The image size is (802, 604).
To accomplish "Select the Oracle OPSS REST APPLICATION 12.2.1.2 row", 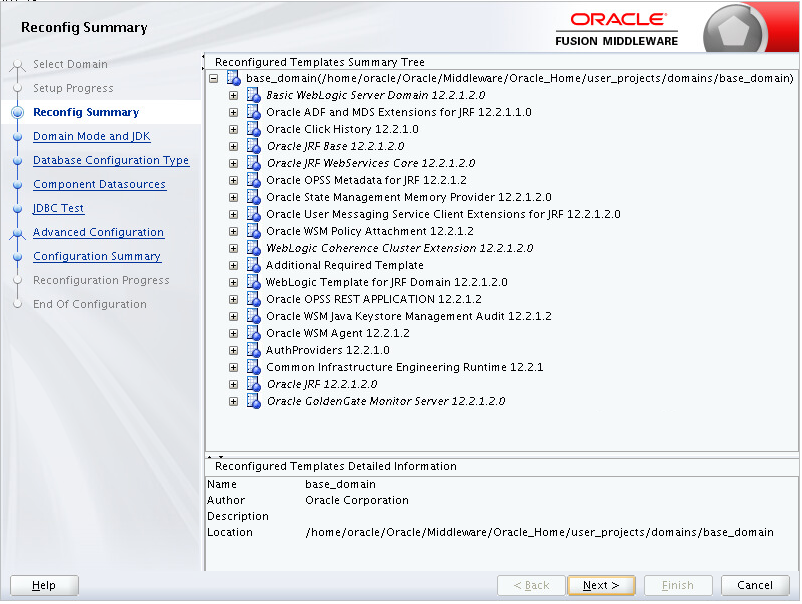I will pos(374,299).
